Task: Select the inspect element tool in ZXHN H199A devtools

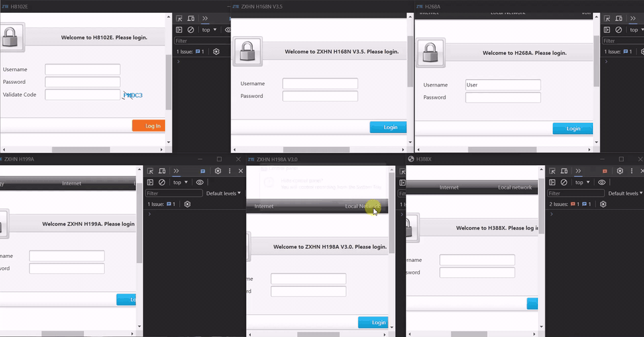Action: (150, 171)
